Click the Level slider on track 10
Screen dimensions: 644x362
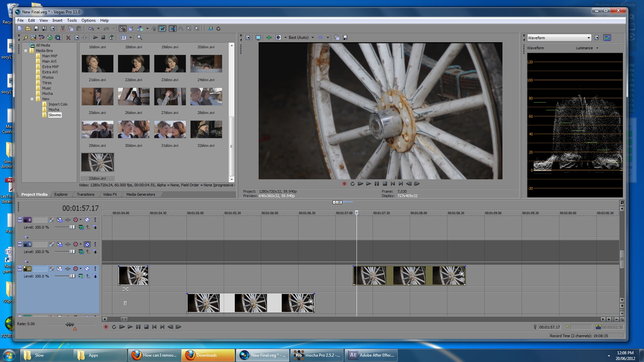pyautogui.click(x=72, y=276)
